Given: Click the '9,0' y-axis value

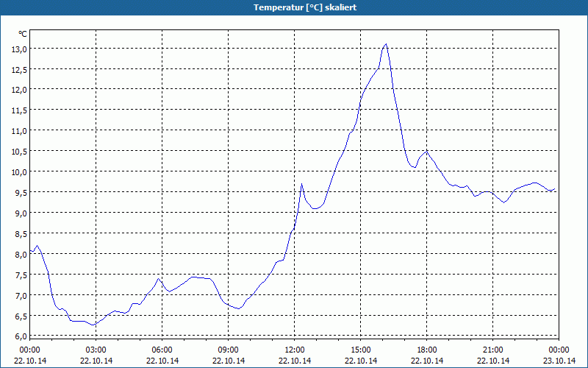Looking at the screenshot, I should [x=21, y=213].
